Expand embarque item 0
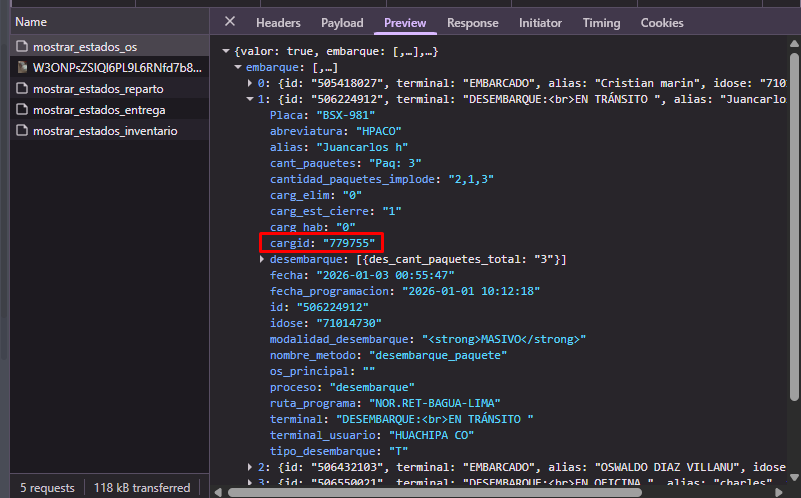Image resolution: width=801 pixels, height=498 pixels. tap(250, 83)
